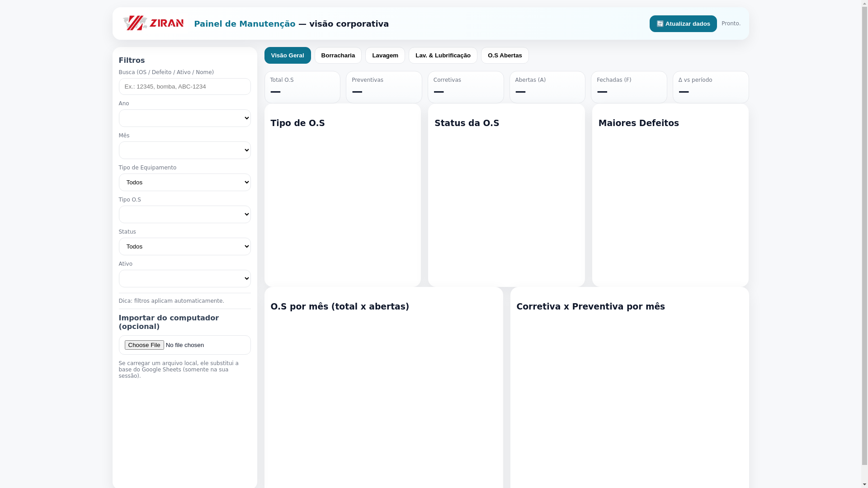Expand the Tipo de Equipamento dropdown

(184, 182)
